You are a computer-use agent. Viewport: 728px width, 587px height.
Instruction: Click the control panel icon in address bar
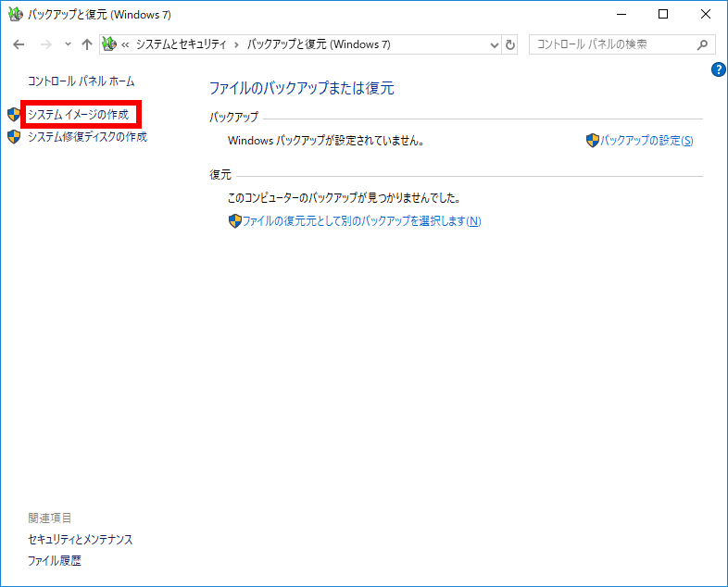coord(109,44)
